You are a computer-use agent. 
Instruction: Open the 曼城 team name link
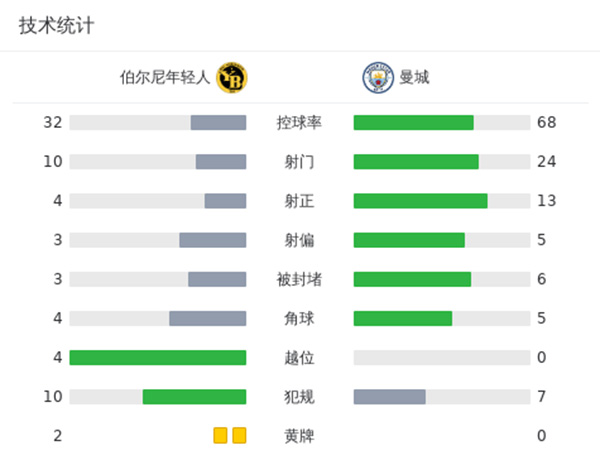(414, 77)
